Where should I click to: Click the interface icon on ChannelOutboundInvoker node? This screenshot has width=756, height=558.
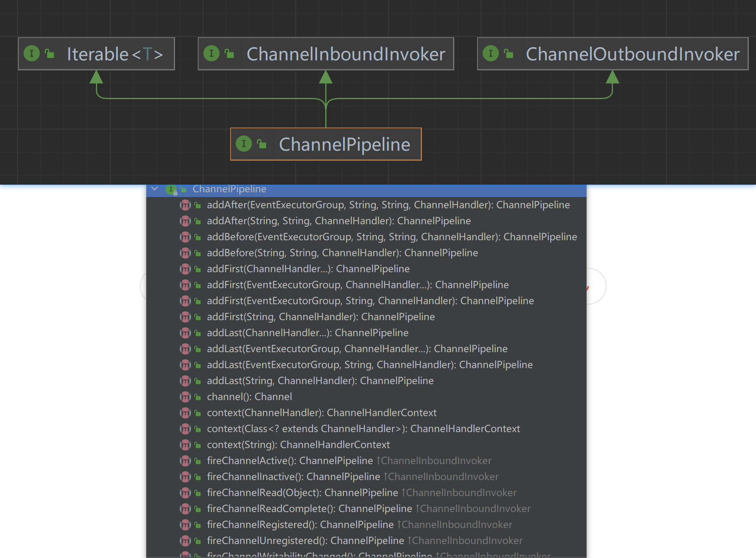(491, 54)
